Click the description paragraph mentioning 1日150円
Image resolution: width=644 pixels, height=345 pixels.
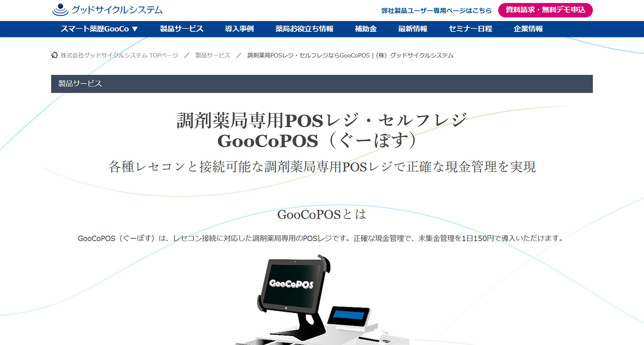tap(322, 238)
